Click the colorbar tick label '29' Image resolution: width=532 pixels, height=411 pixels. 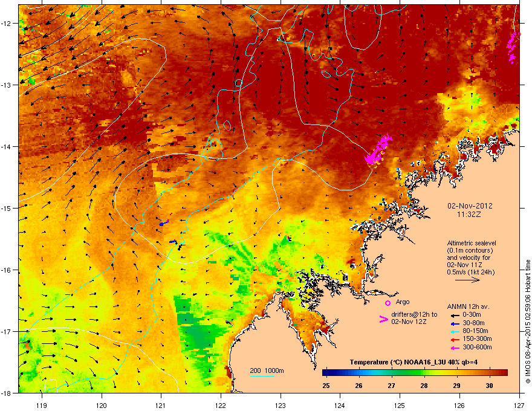click(x=456, y=386)
